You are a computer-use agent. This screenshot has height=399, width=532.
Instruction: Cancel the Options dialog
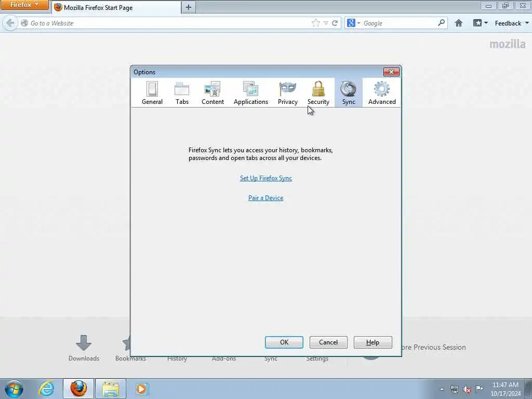328,342
